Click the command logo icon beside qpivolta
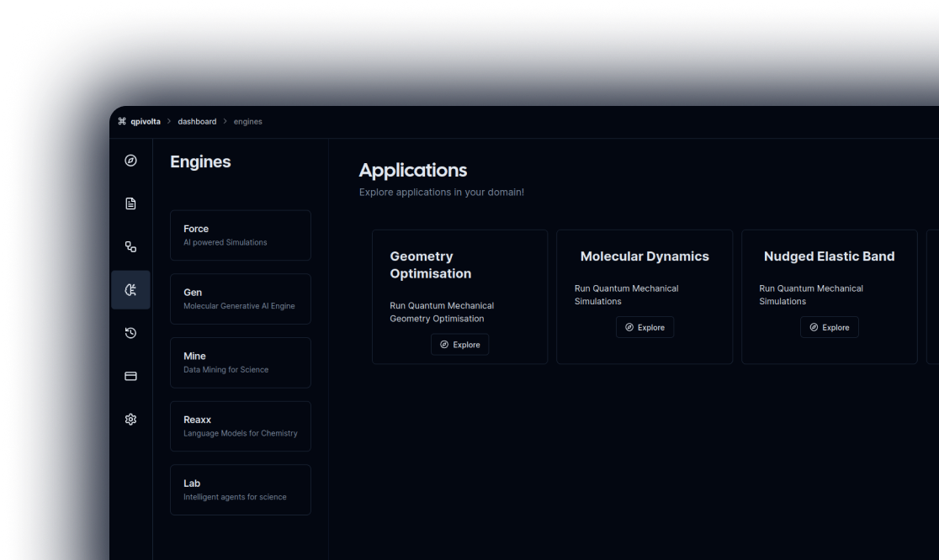 coord(122,121)
